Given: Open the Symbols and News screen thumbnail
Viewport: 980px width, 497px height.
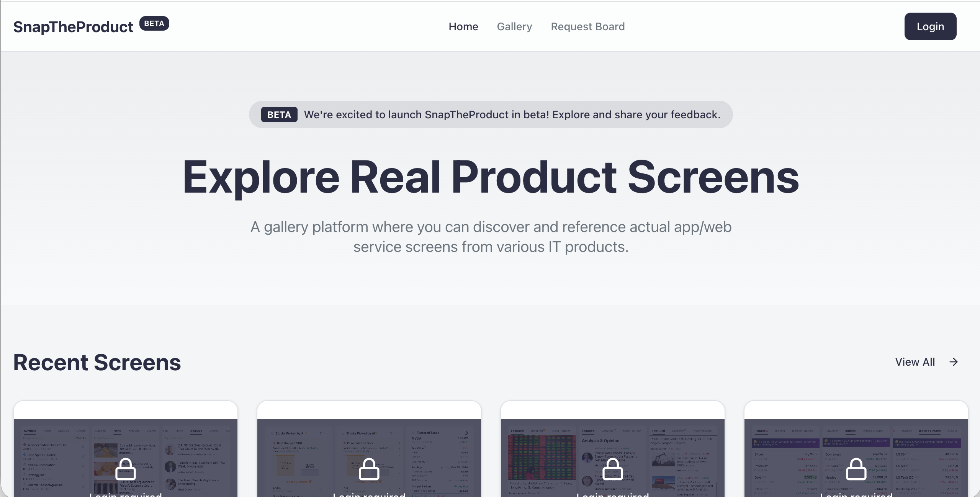Looking at the screenshot, I should point(57,456).
